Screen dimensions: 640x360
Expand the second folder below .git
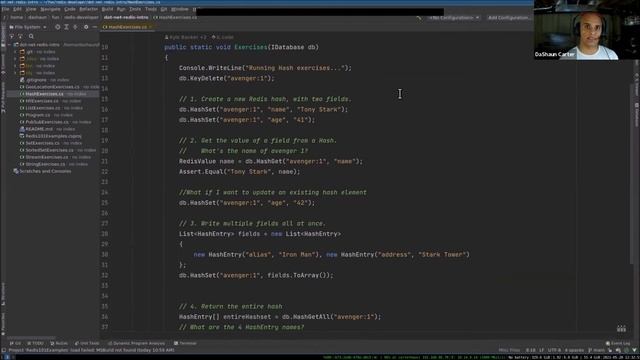coord(16,59)
